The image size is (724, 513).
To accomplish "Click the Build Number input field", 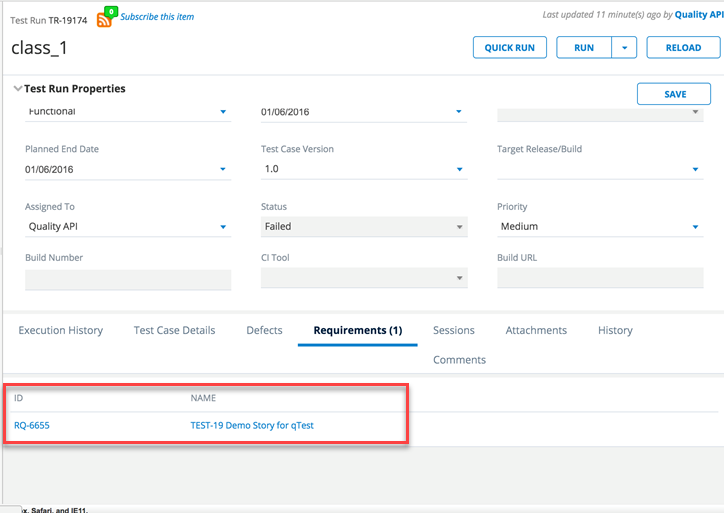I will click(128, 279).
